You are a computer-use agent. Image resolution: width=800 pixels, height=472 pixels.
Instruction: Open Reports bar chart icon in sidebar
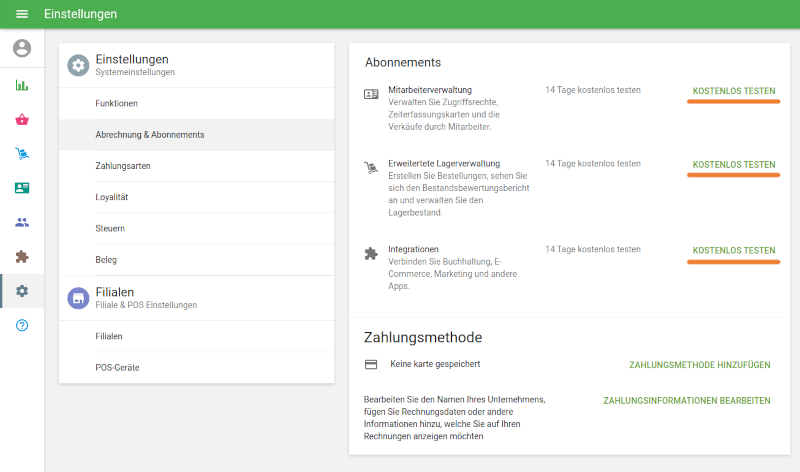[22, 85]
